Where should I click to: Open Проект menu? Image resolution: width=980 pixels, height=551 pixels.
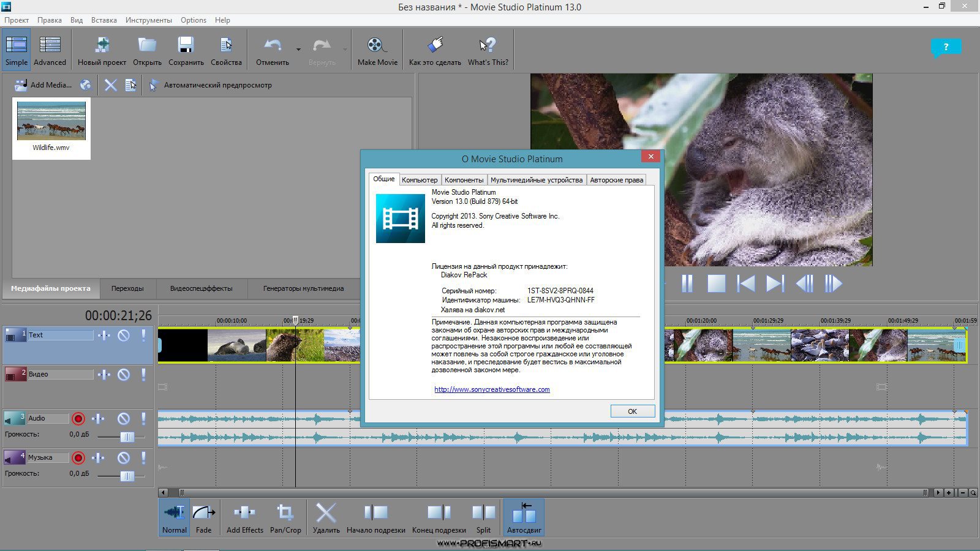(x=17, y=20)
